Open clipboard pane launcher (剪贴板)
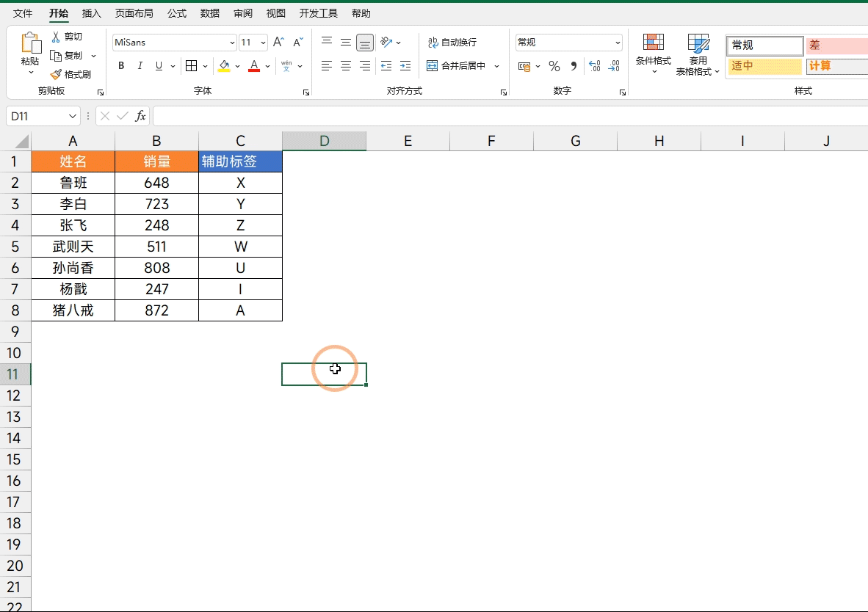Viewport: 868px width, 612px height. (100, 92)
